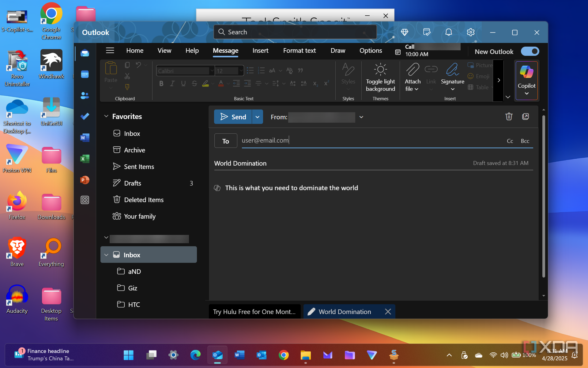Open Outlook settings gear icon
Image resolution: width=588 pixels, height=368 pixels.
tap(470, 32)
